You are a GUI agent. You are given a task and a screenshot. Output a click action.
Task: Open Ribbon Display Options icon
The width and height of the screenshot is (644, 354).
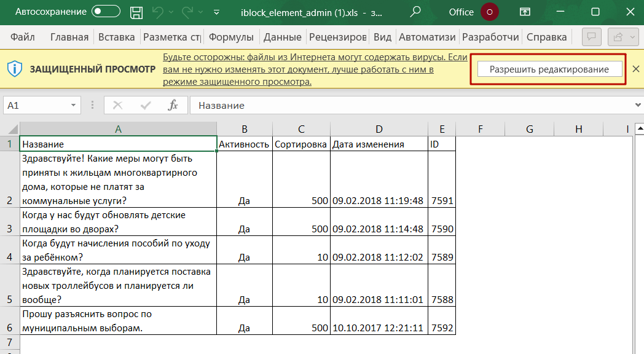pos(525,12)
